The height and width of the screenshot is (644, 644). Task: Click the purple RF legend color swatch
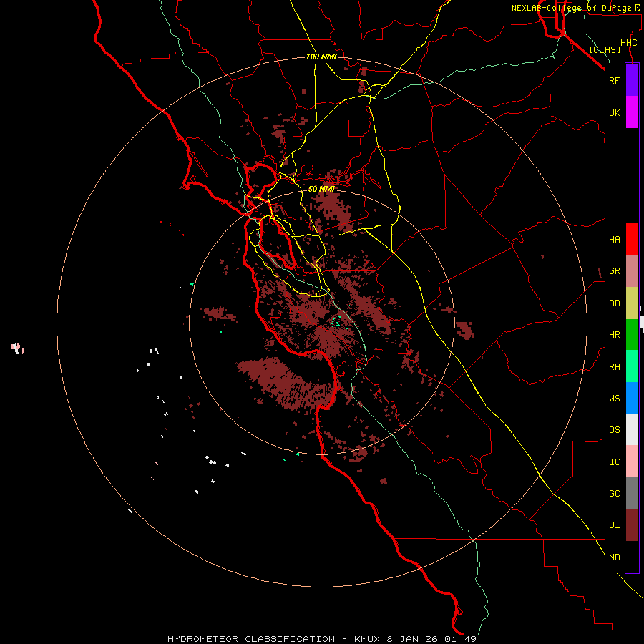pos(632,80)
